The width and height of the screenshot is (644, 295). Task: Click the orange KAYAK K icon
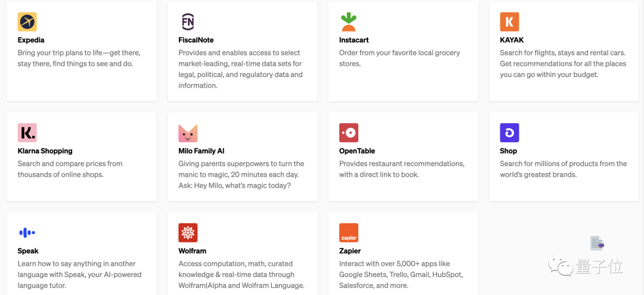tap(509, 22)
